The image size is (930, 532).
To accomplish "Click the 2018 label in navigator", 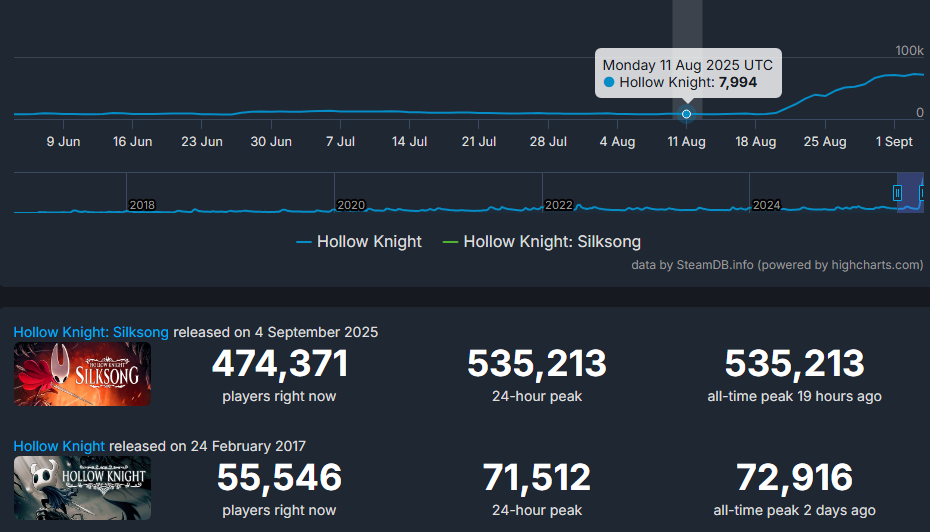I will tap(142, 205).
